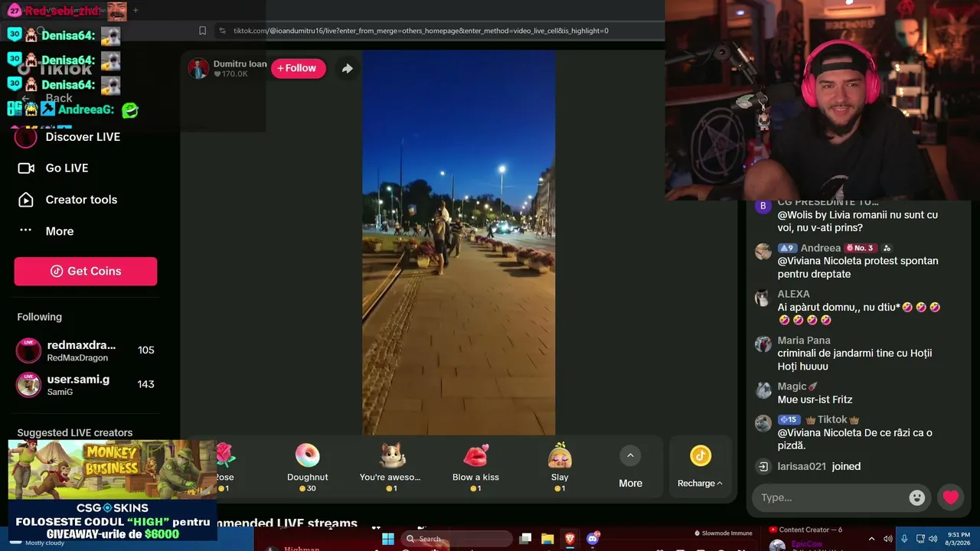Send a heart like in chat
The image size is (980, 551).
pos(951,497)
